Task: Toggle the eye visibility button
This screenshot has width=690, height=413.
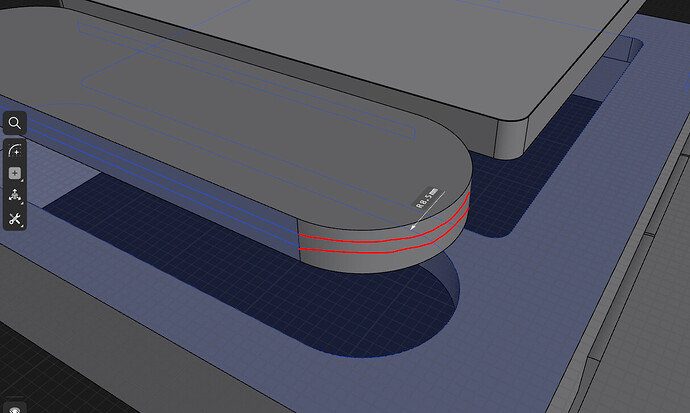Action: tap(15, 409)
